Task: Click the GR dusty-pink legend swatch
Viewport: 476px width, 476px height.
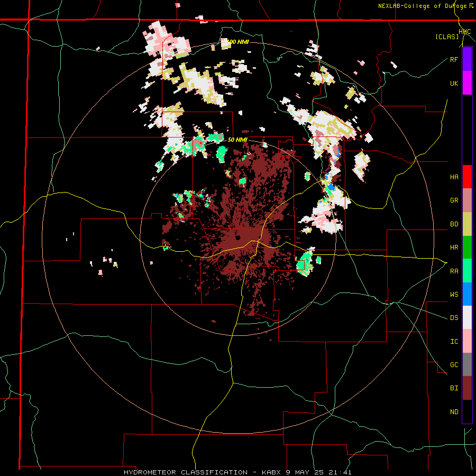Action: (467, 200)
